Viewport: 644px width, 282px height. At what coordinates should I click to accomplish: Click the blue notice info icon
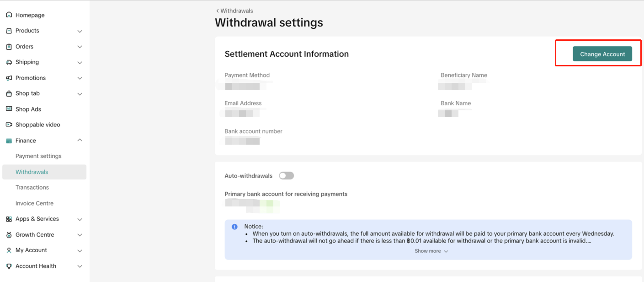234,227
